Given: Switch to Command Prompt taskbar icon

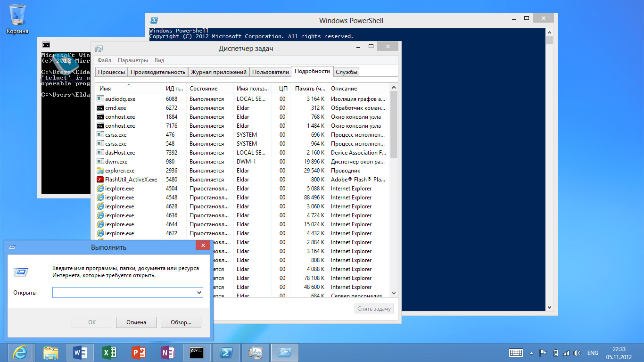Looking at the screenshot, I should pos(197,352).
